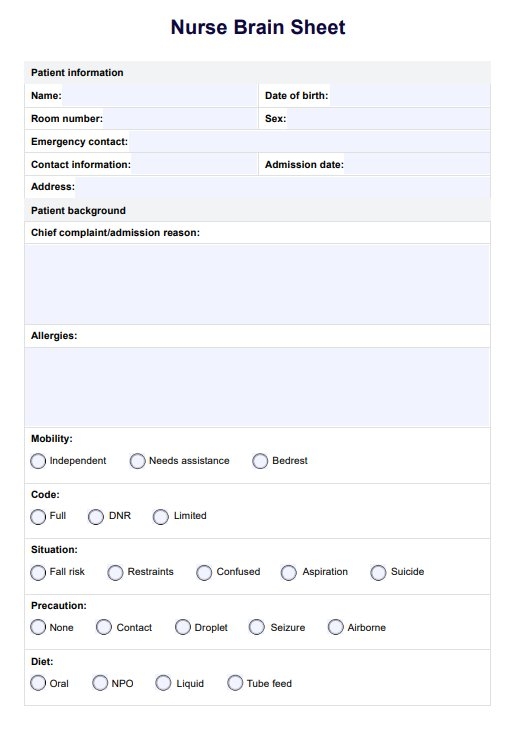Choose Aspiration under Situation

coord(288,572)
